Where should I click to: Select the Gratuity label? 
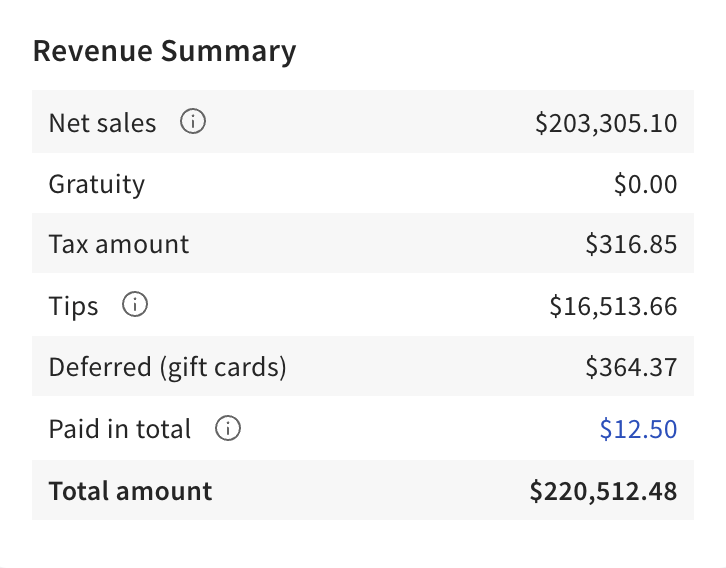97,184
